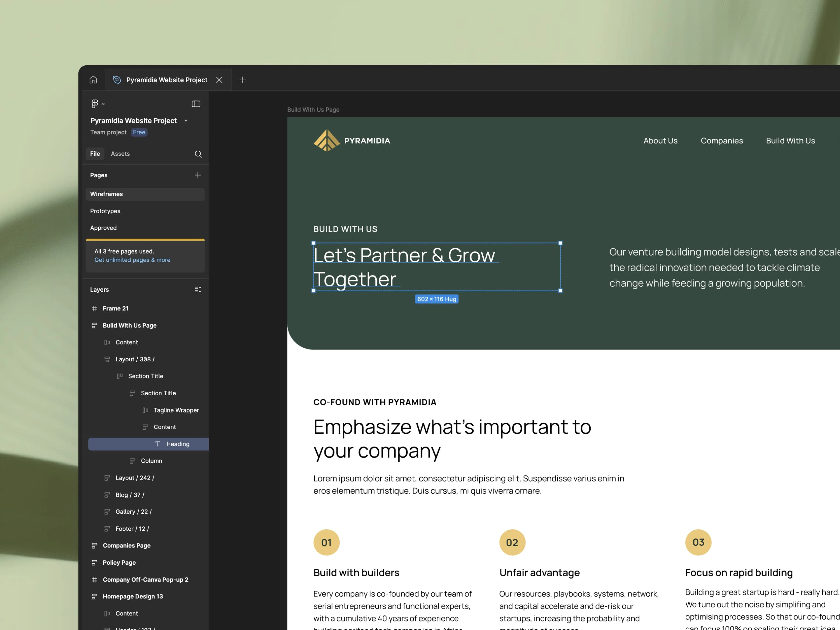Viewport: 840px width, 630px height.
Task: Open search in left panel
Action: point(198,154)
